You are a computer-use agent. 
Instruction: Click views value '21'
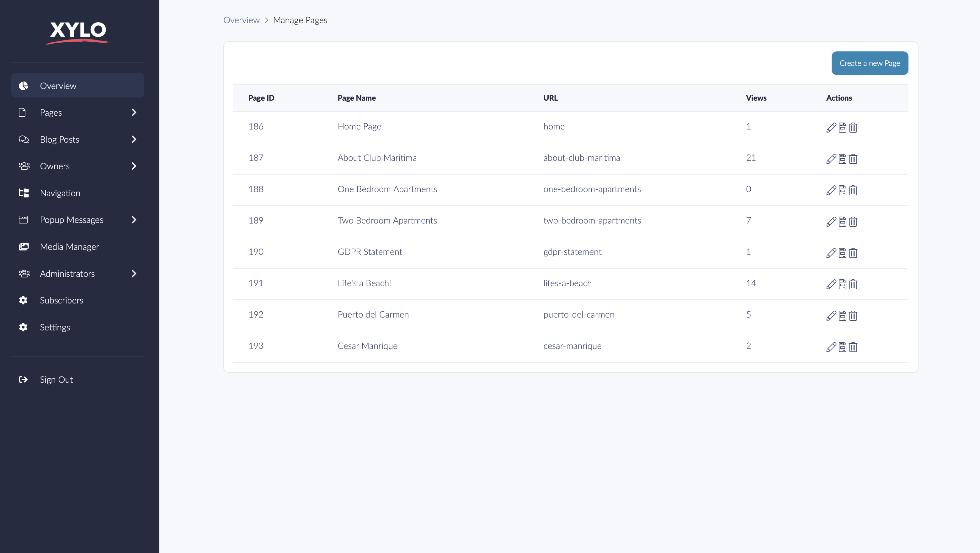tap(751, 158)
